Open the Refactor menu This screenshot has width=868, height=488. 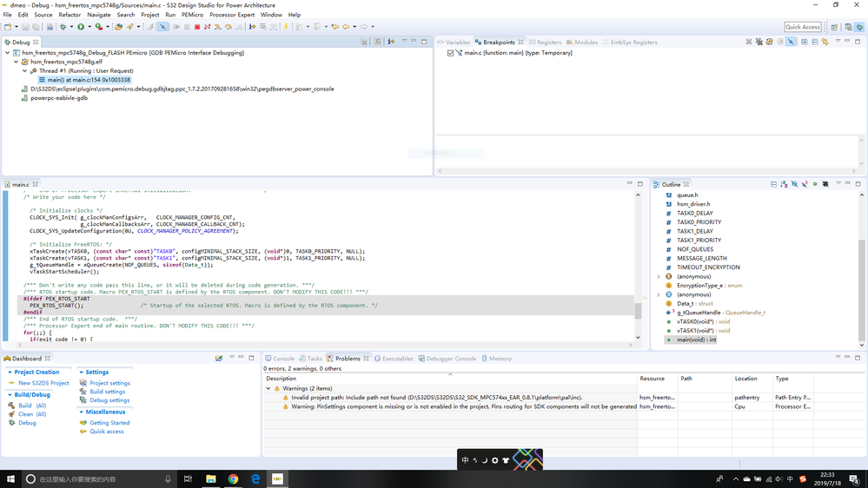(x=70, y=15)
